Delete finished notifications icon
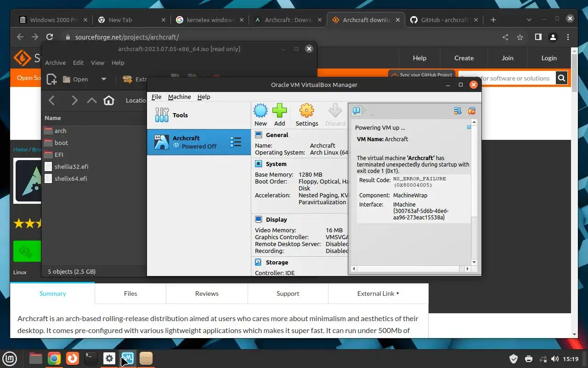 click(x=471, y=110)
